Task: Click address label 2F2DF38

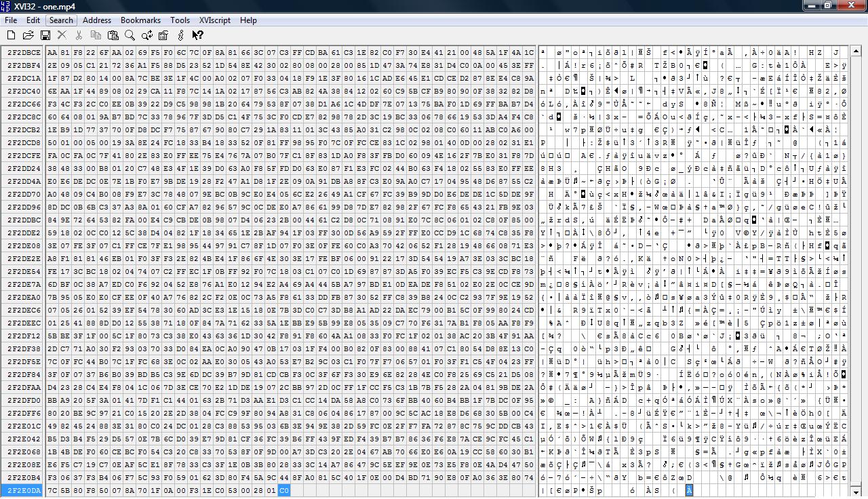Action: click(x=24, y=348)
